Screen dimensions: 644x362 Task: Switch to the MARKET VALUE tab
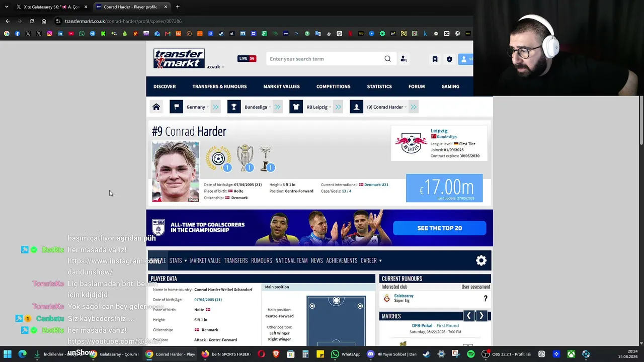(x=205, y=260)
